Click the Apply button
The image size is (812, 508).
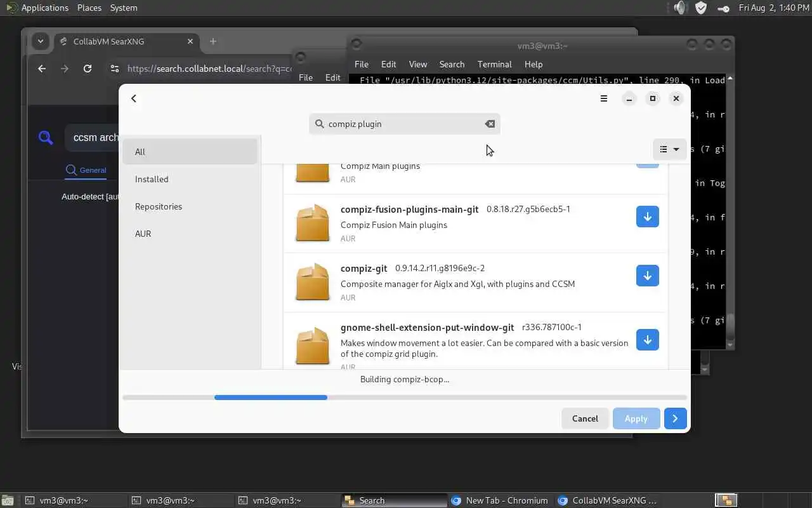click(636, 418)
